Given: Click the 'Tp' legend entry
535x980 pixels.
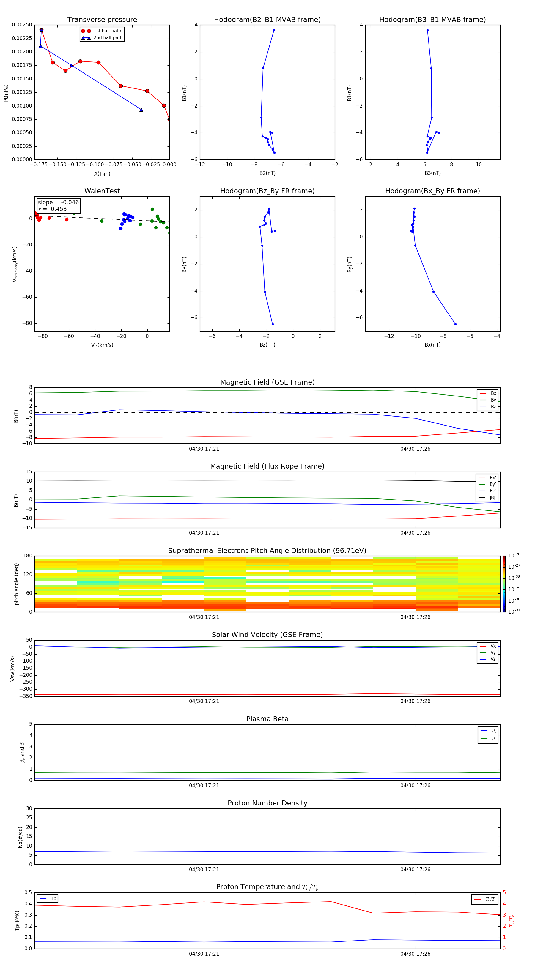Looking at the screenshot, I should [x=47, y=899].
